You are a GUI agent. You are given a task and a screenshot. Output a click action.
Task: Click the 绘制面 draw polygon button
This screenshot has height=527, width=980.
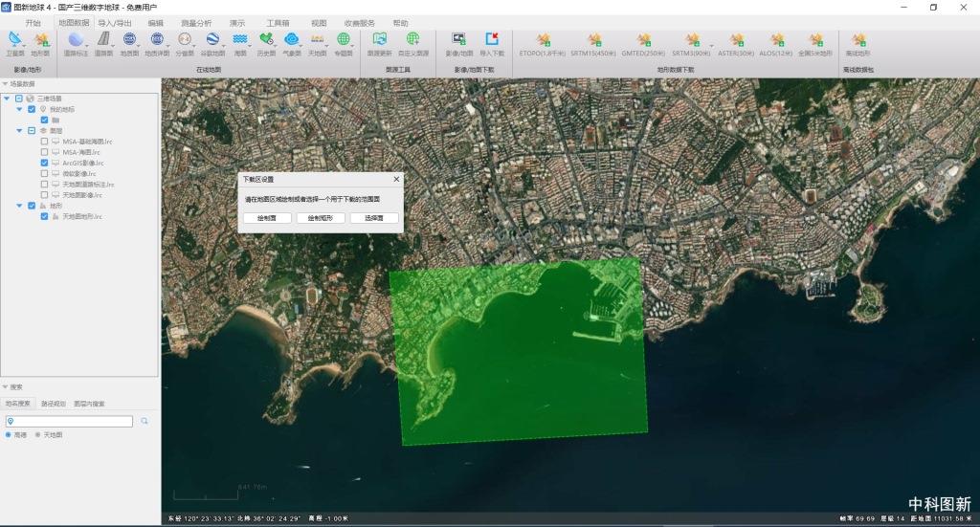point(268,218)
